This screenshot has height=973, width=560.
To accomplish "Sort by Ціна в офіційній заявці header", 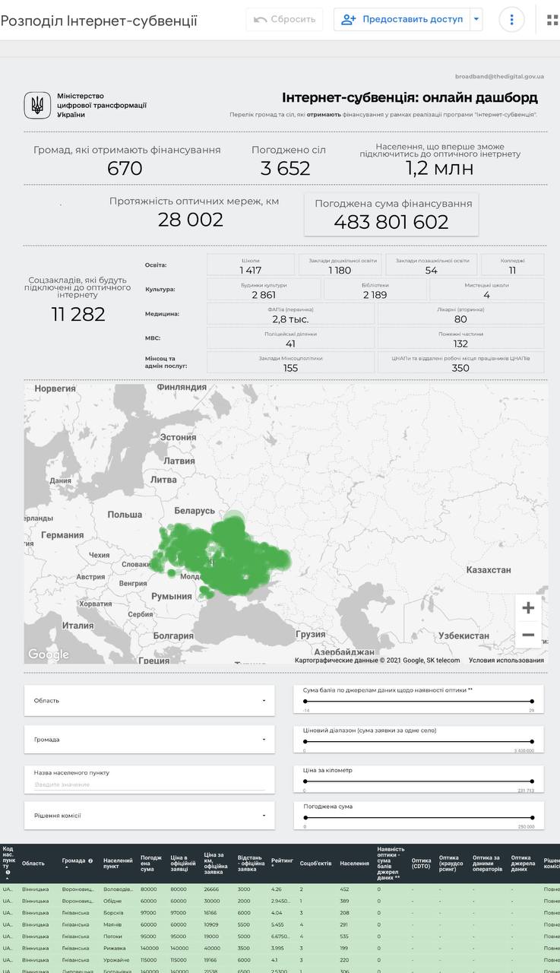I will pos(184,863).
